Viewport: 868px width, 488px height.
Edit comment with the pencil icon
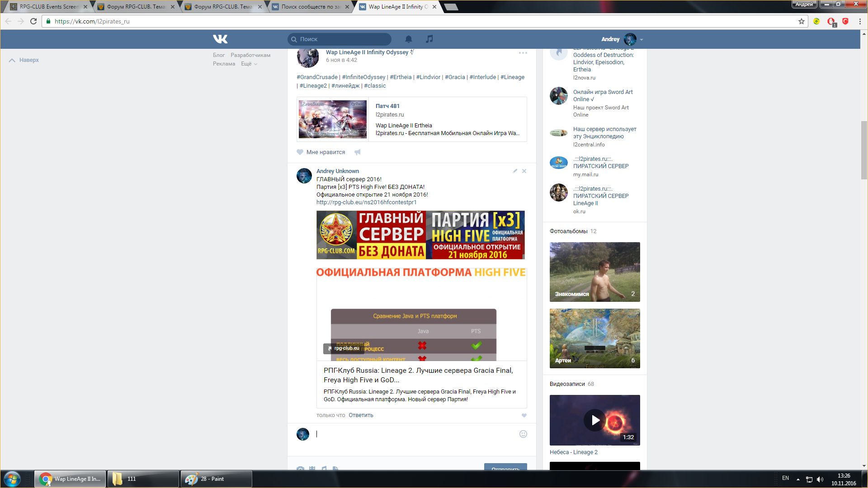[x=515, y=171]
